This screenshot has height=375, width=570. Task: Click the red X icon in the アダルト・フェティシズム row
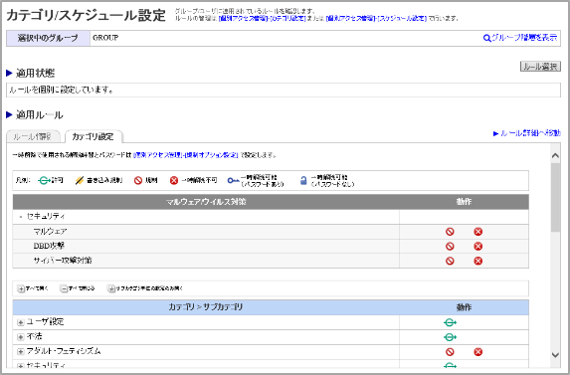(x=478, y=352)
